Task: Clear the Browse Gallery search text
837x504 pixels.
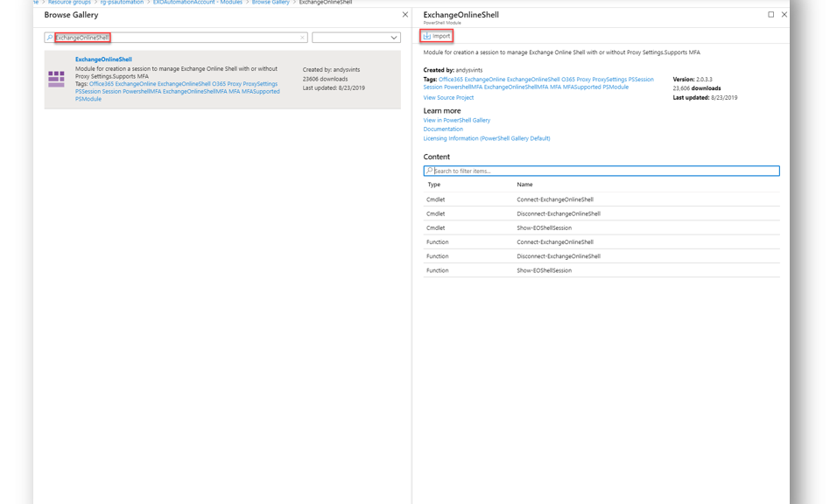Action: click(302, 38)
